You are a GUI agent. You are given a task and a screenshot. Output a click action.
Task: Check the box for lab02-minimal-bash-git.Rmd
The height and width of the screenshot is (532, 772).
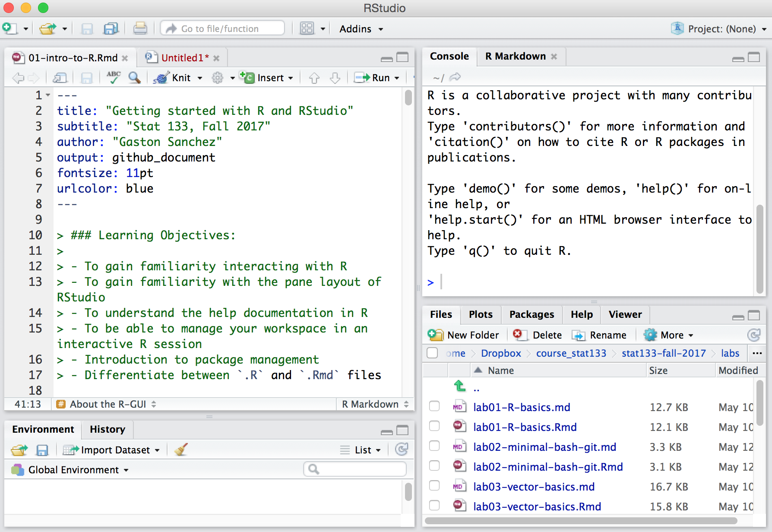point(434,466)
